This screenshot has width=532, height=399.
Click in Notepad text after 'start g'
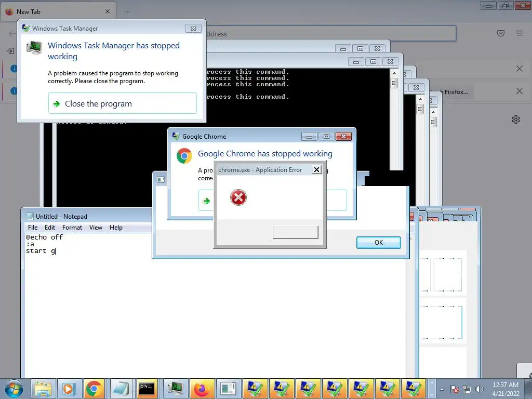(x=56, y=251)
